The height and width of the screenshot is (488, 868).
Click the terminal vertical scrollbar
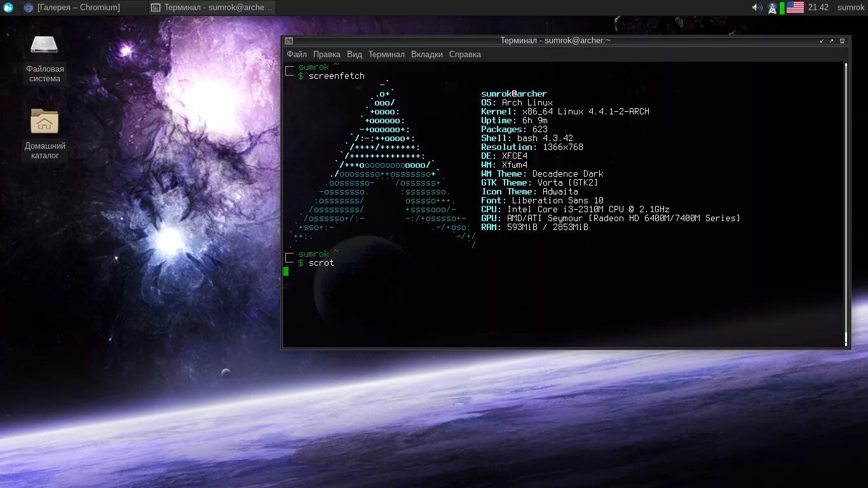[846, 203]
